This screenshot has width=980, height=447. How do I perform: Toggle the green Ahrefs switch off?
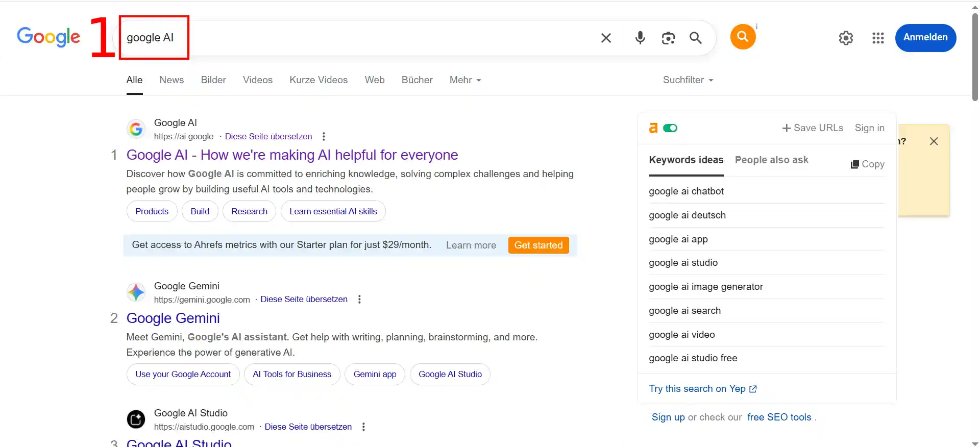pos(670,128)
